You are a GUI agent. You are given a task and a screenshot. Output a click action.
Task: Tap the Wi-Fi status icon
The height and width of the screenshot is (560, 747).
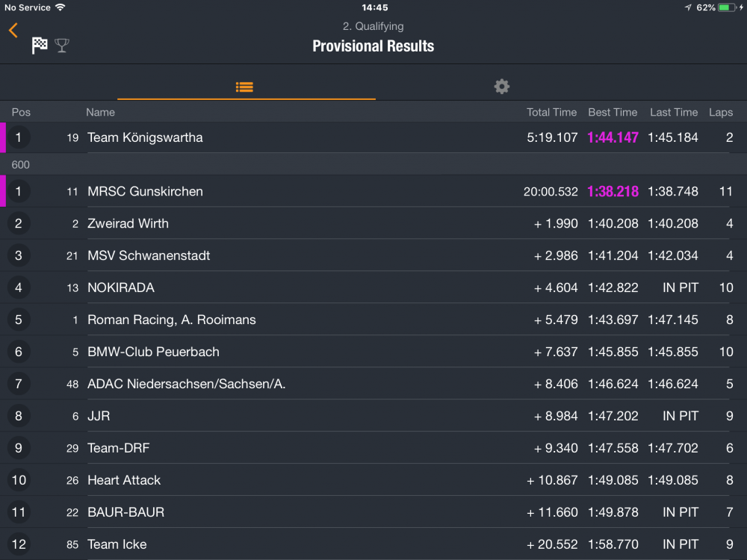(x=61, y=7)
